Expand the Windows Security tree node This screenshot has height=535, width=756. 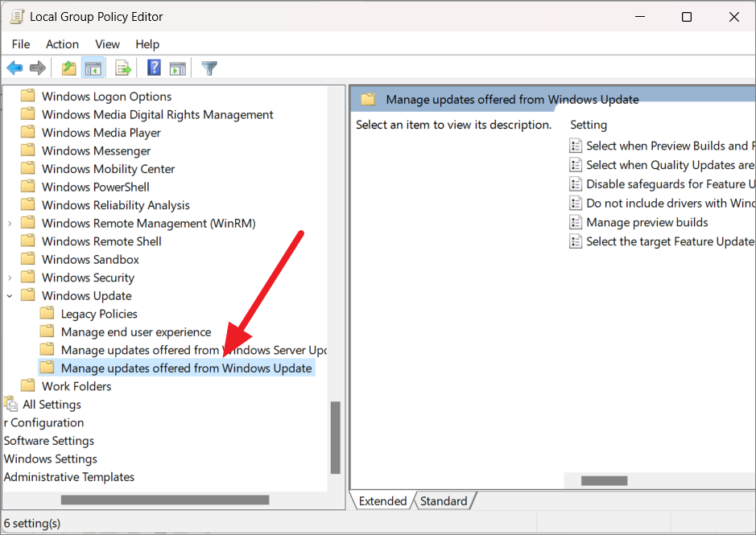(10, 278)
